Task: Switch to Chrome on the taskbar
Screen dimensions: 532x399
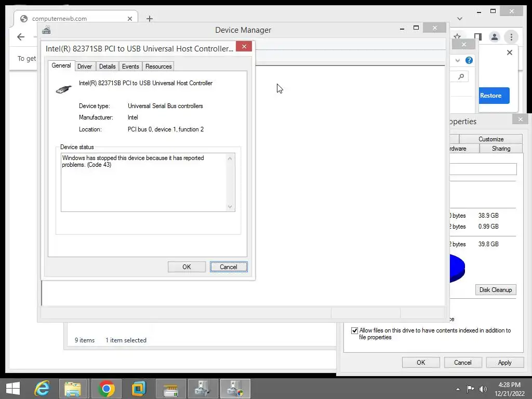Action: [106, 389]
